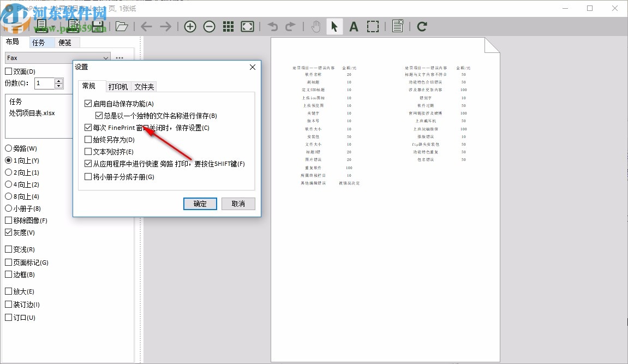Click the undo arrow icon

point(272,26)
